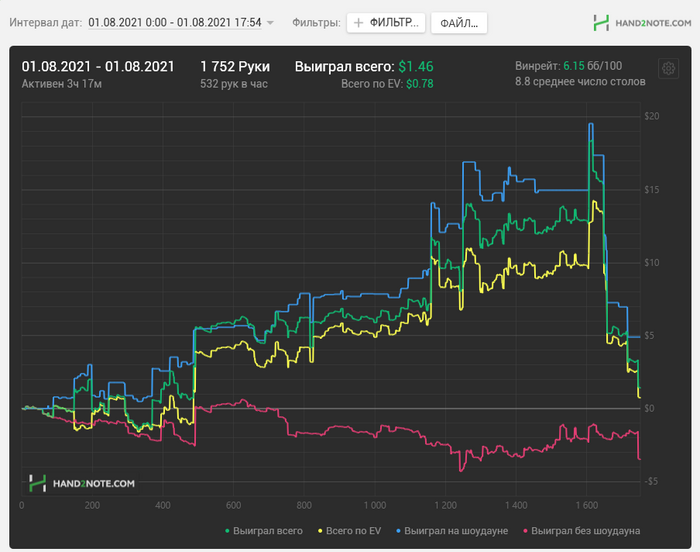Click the blue dot beside 'Выиграл на шоудауне'
The height and width of the screenshot is (552, 700).
tap(399, 531)
